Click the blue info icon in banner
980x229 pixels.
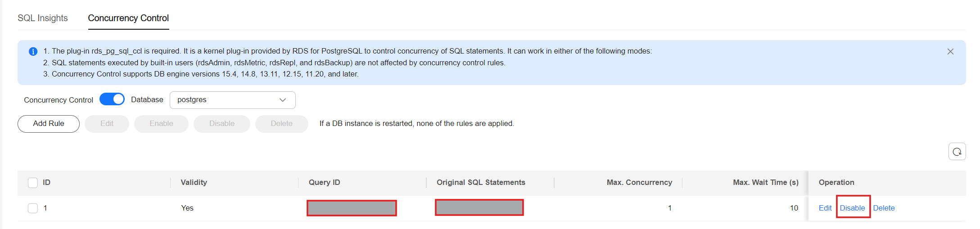tap(33, 51)
